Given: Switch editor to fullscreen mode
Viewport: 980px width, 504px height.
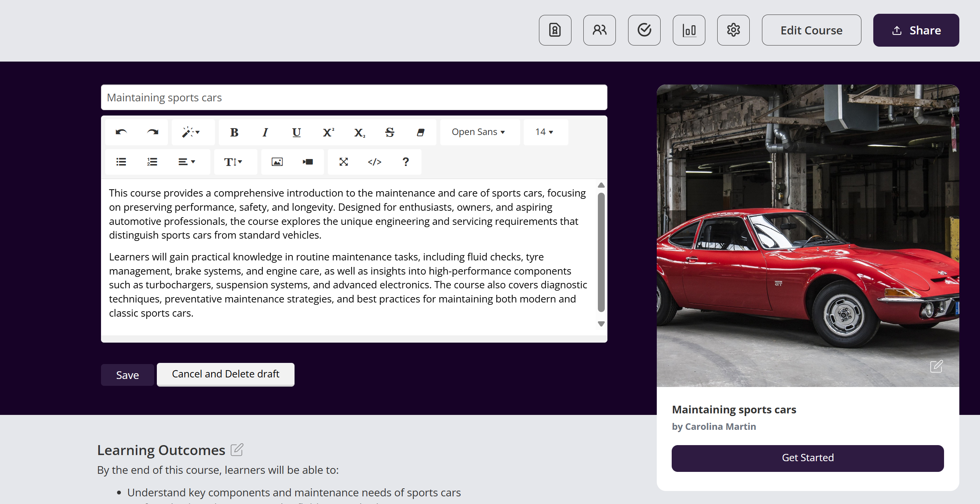Looking at the screenshot, I should (343, 162).
